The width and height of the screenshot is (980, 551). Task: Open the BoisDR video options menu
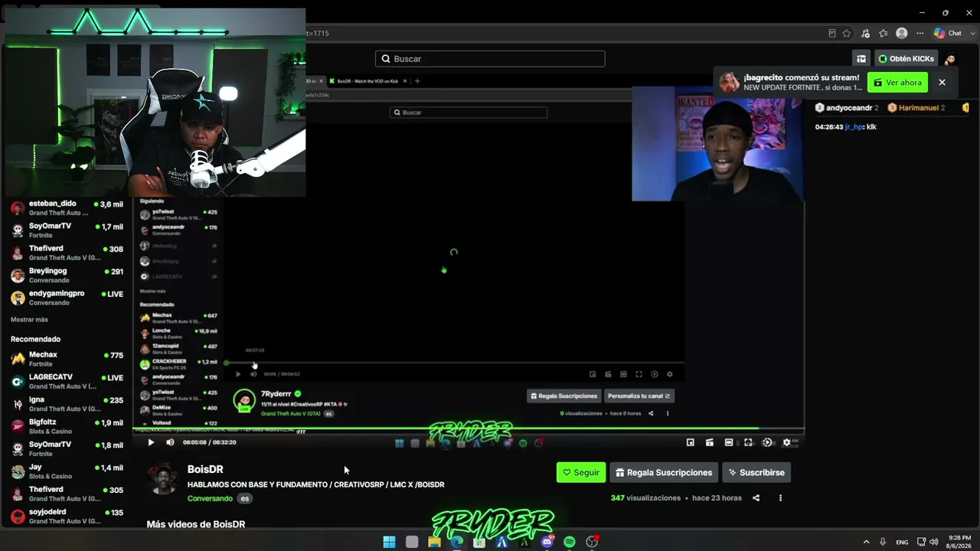click(780, 498)
